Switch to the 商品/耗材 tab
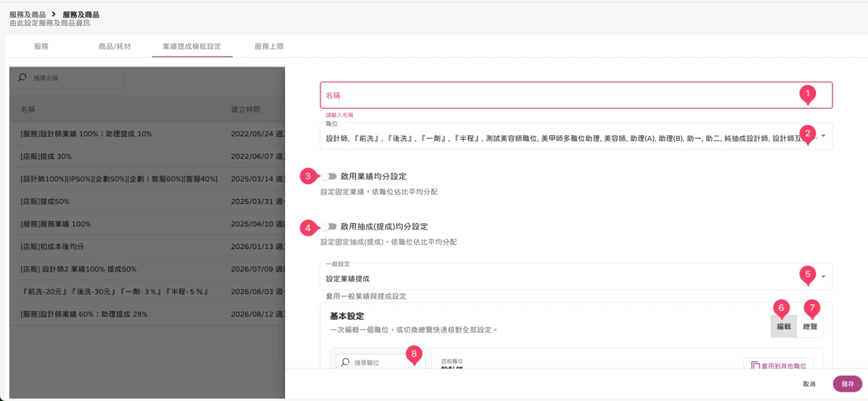 coord(115,46)
